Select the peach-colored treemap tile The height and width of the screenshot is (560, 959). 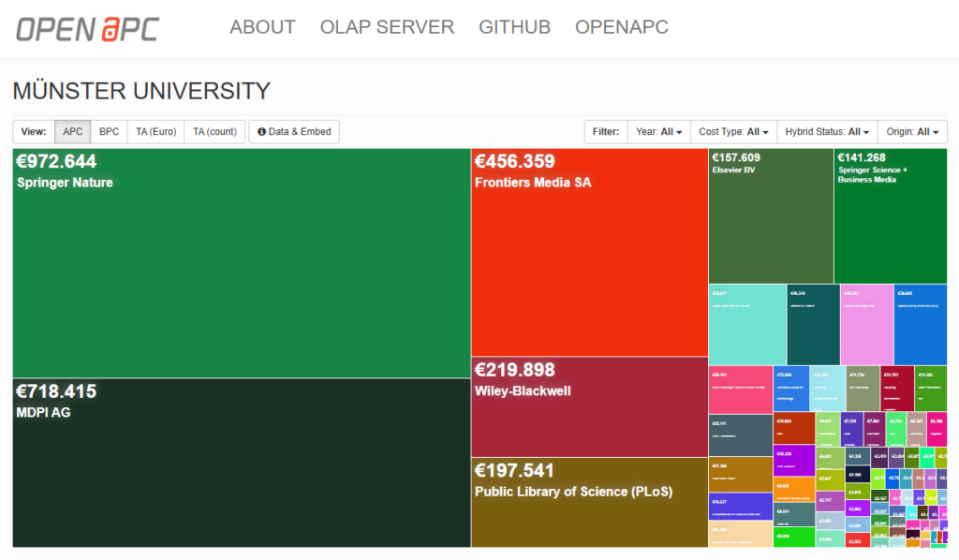741,534
